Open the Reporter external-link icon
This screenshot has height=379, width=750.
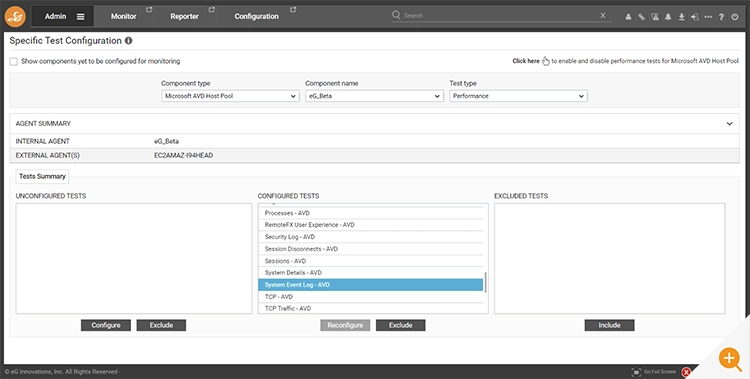(x=211, y=10)
